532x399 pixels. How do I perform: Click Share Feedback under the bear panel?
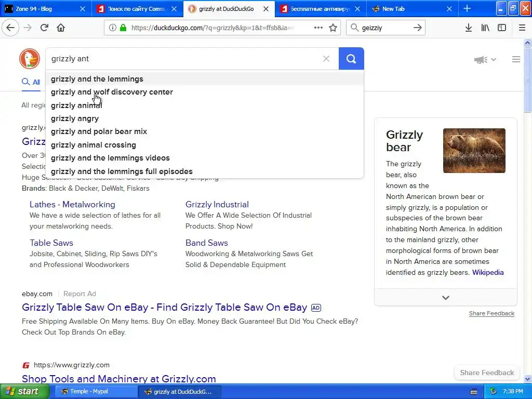pyautogui.click(x=491, y=313)
